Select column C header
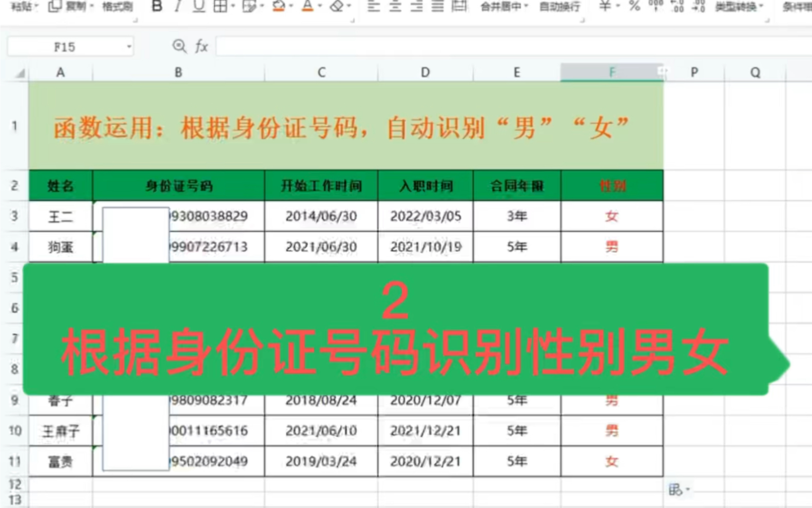The width and height of the screenshot is (812, 508). 321,72
